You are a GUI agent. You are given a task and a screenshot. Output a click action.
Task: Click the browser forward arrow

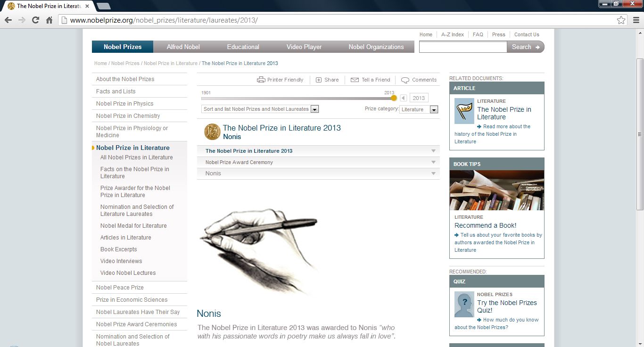click(x=22, y=20)
